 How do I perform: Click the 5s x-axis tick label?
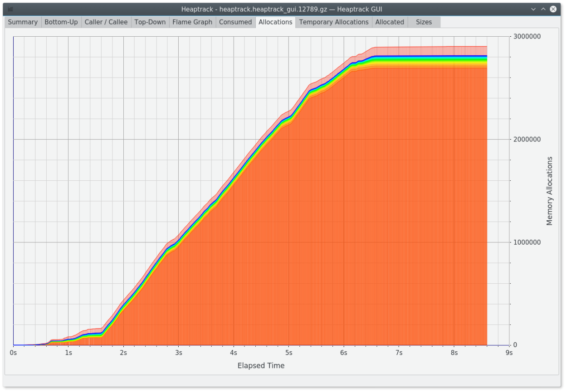pyautogui.click(x=288, y=353)
